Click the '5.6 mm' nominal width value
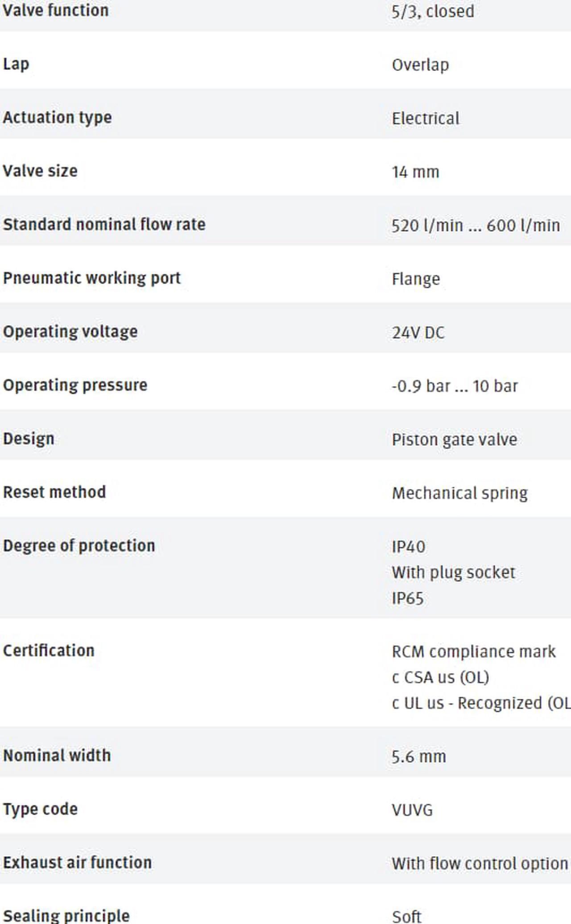571x924 pixels. pos(418,757)
